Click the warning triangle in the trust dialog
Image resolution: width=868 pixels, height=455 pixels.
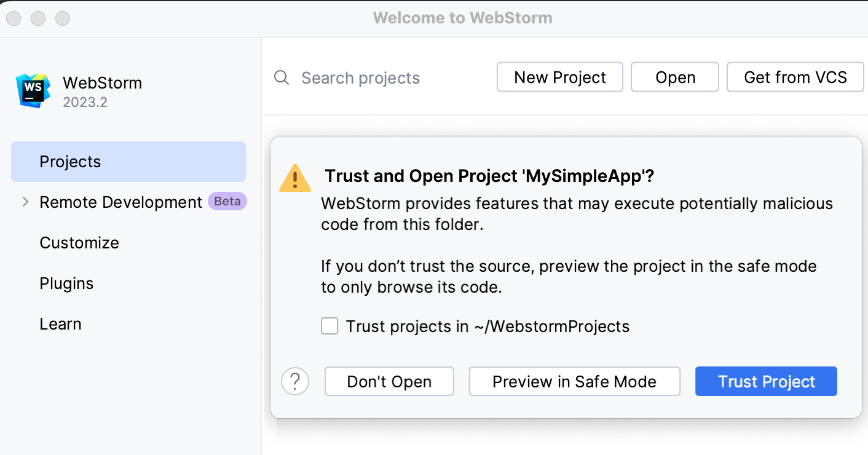pyautogui.click(x=295, y=178)
